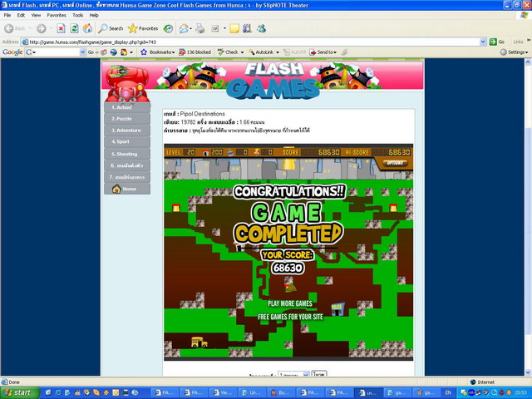Screen dimensions: 532x399
Task: Open the Google search box dropdown arrow
Action: (82, 52)
